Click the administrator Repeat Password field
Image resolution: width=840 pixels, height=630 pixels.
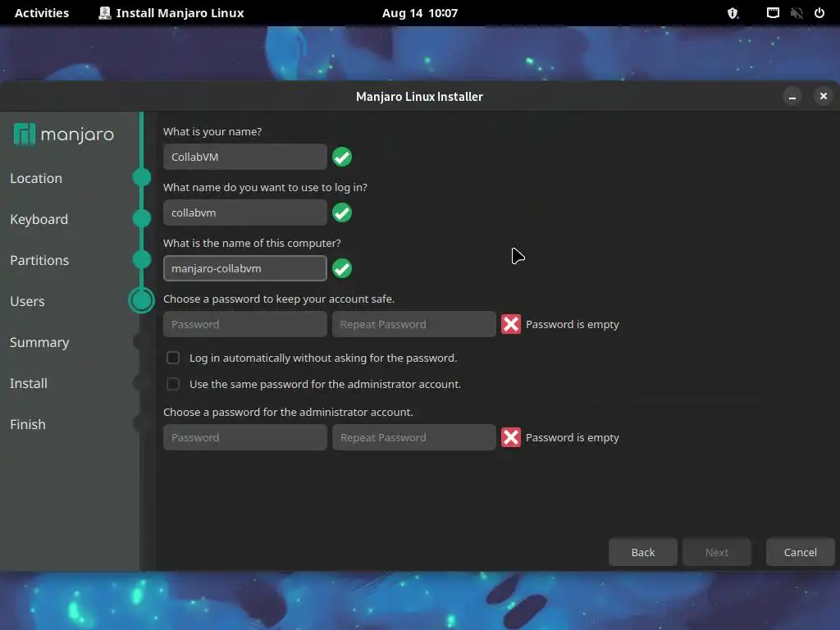(414, 437)
